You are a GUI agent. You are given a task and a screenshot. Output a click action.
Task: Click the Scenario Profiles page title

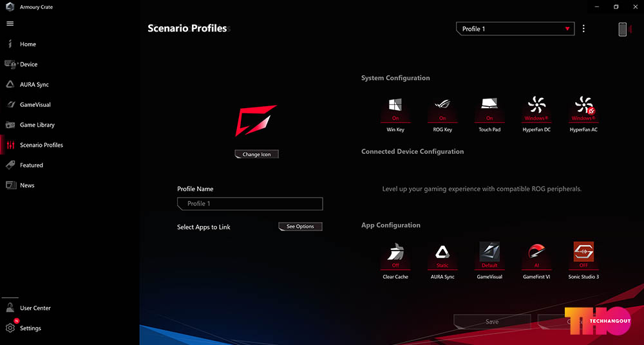point(187,28)
